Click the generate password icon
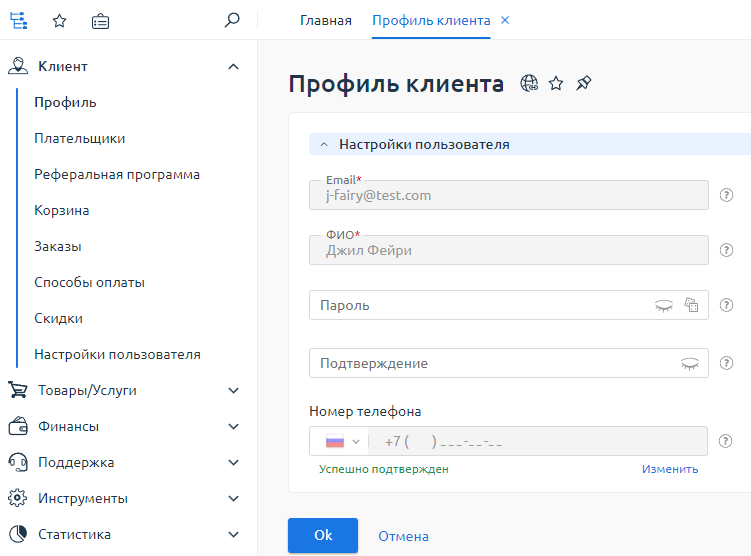 tap(691, 306)
